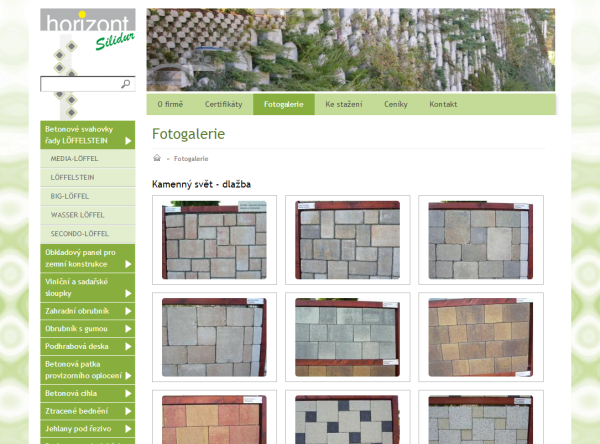The image size is (600, 444).
Task: Click the Fotogalerie page title
Action: click(x=189, y=134)
